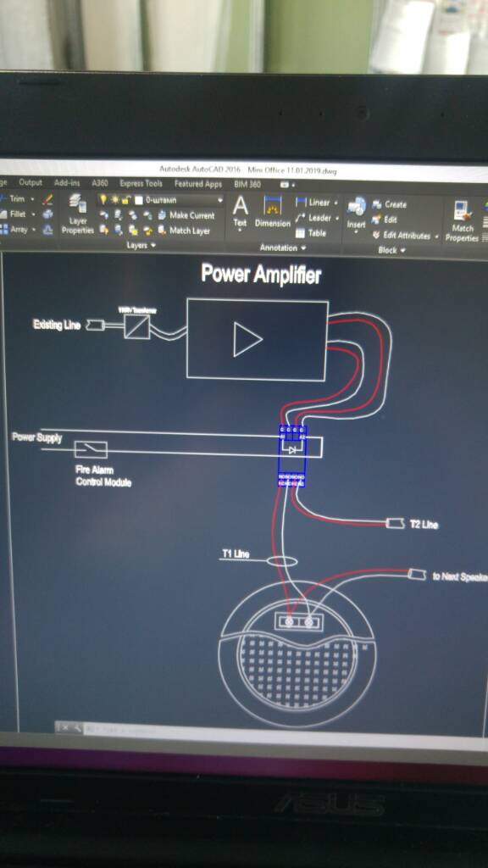
Task: Expand the Layers panel
Action: (141, 245)
